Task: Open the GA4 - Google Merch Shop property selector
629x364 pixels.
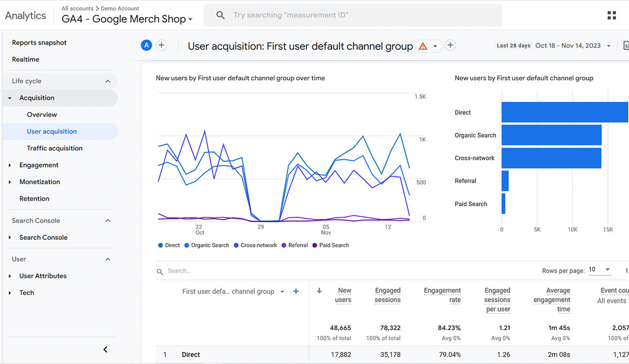Action: pyautogui.click(x=127, y=19)
